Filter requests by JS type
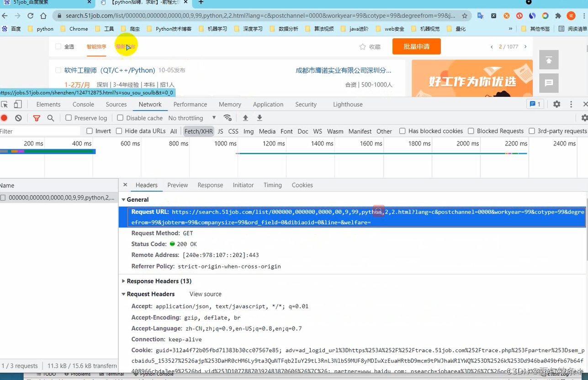The width and height of the screenshot is (588, 380). pyautogui.click(x=220, y=131)
